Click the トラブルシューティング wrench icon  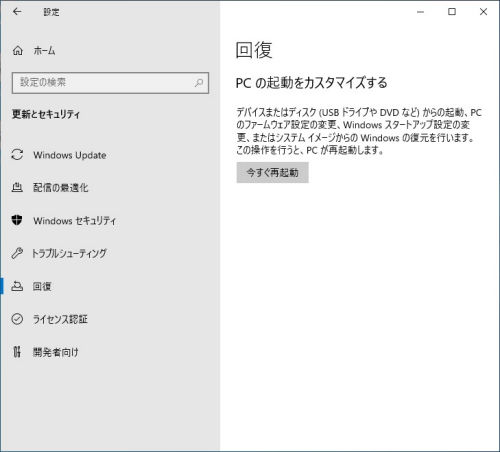[17, 253]
